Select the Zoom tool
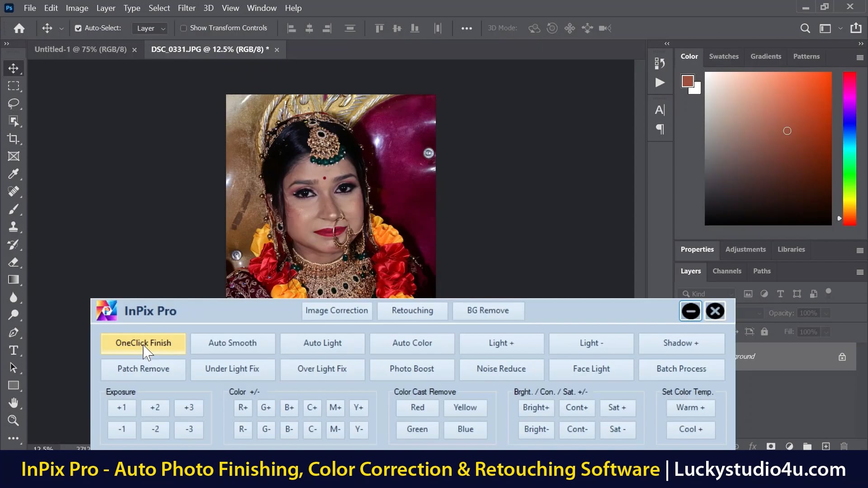The width and height of the screenshot is (868, 488). pyautogui.click(x=14, y=420)
